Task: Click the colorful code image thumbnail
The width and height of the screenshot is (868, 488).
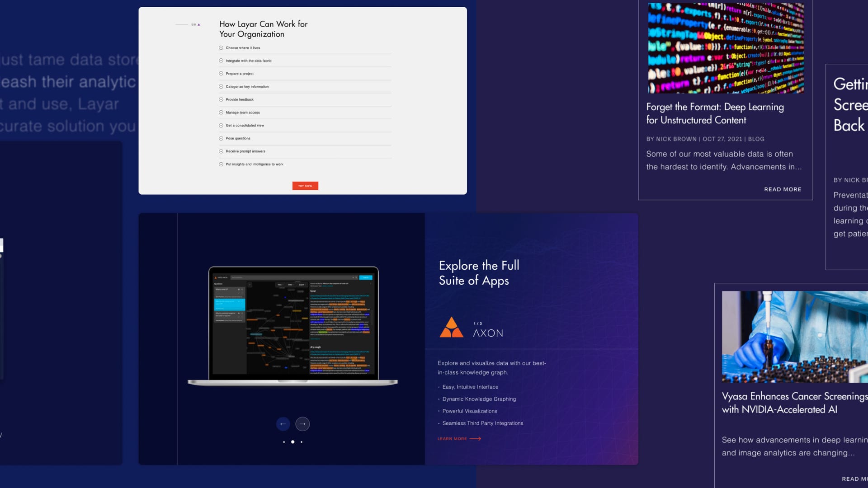Action: (726, 48)
